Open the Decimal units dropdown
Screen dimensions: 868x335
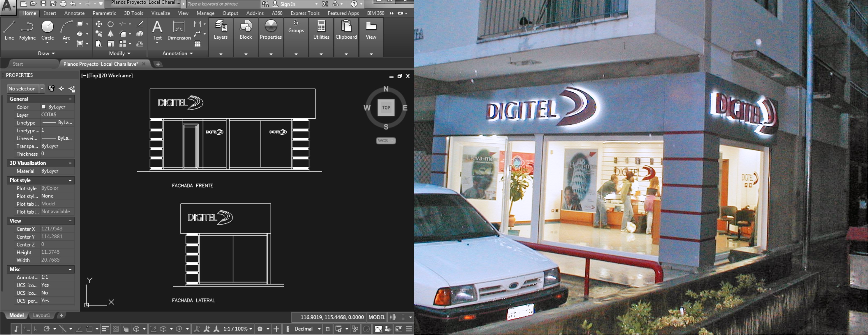[308, 329]
